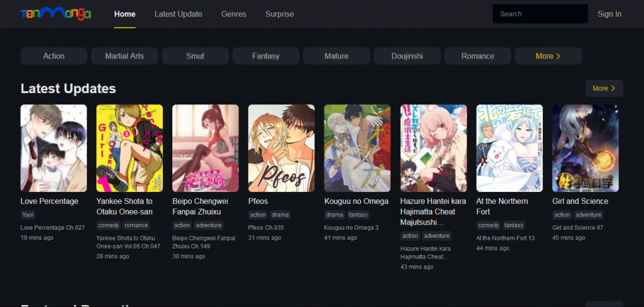The image size is (644, 307).
Task: Click the Love Percentage title
Action: click(49, 201)
